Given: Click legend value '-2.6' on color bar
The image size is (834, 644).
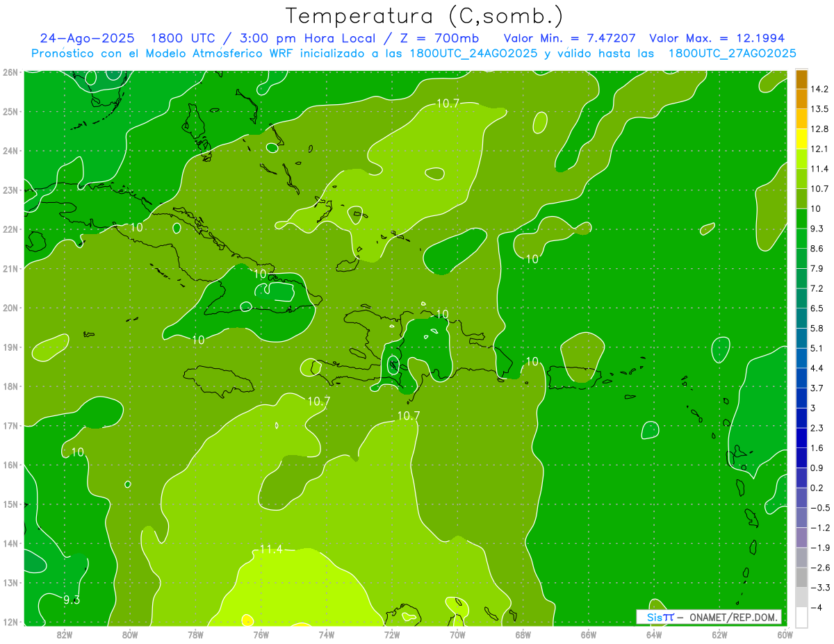Looking at the screenshot, I should 819,567.
